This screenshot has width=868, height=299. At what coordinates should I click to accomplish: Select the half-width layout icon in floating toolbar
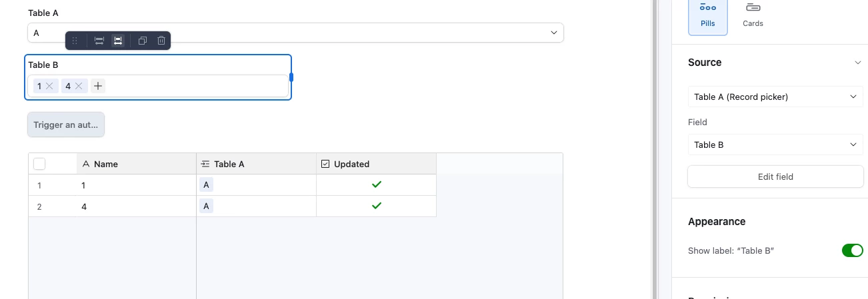(118, 41)
